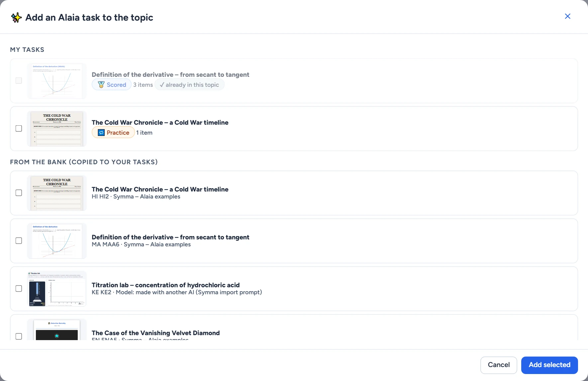Open thumbnail of MAA6 derivative bank task
Image resolution: width=588 pixels, height=381 pixels.
[x=57, y=241]
